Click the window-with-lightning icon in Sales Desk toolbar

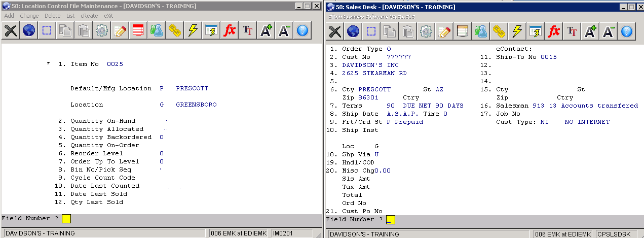(x=535, y=31)
